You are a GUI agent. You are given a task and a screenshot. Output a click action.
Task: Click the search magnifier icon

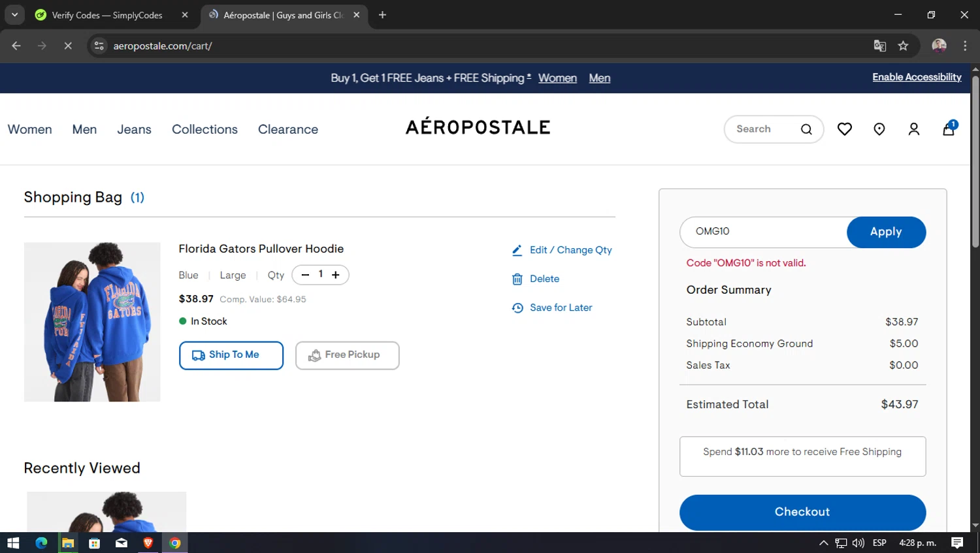(x=806, y=129)
